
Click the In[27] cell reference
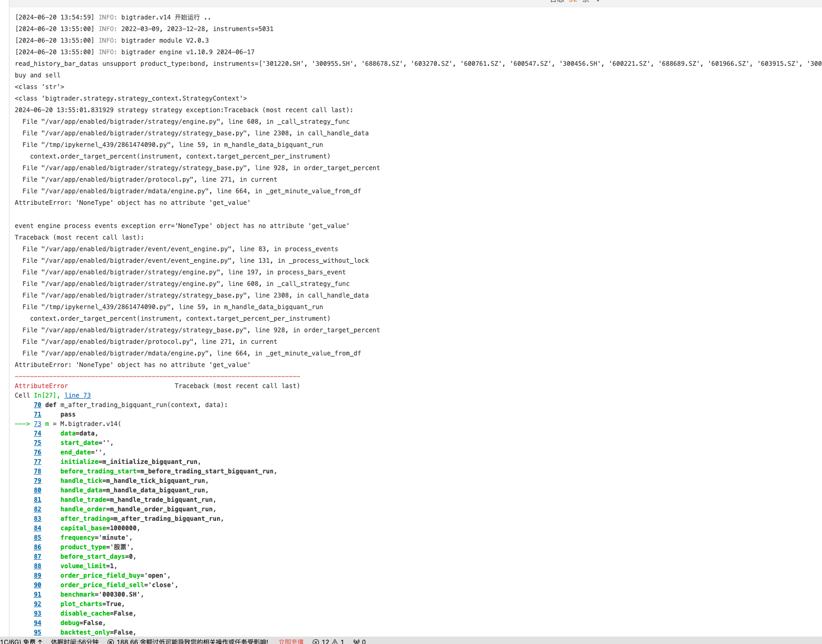click(45, 395)
